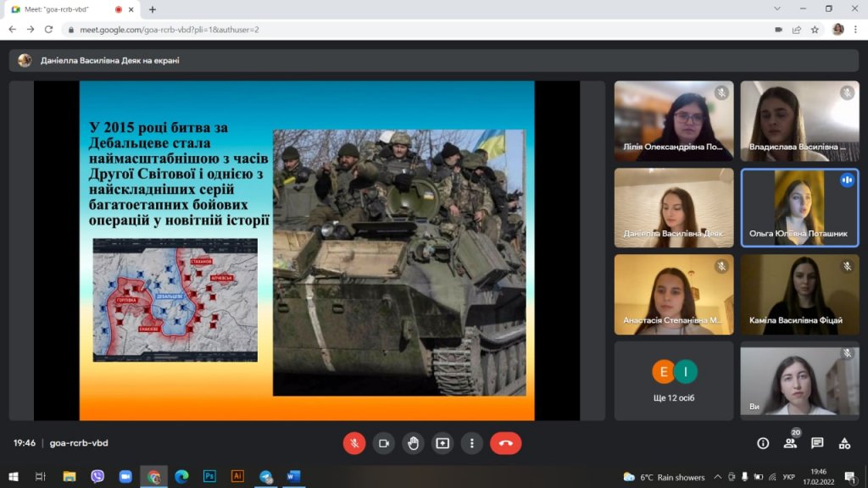Toggle the camera on or off

(x=384, y=443)
